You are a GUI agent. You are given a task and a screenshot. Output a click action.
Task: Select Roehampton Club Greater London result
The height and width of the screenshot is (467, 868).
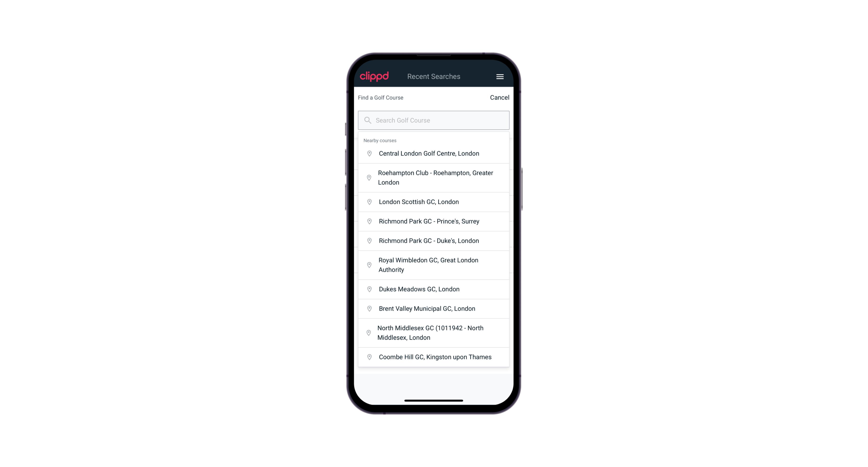434,177
